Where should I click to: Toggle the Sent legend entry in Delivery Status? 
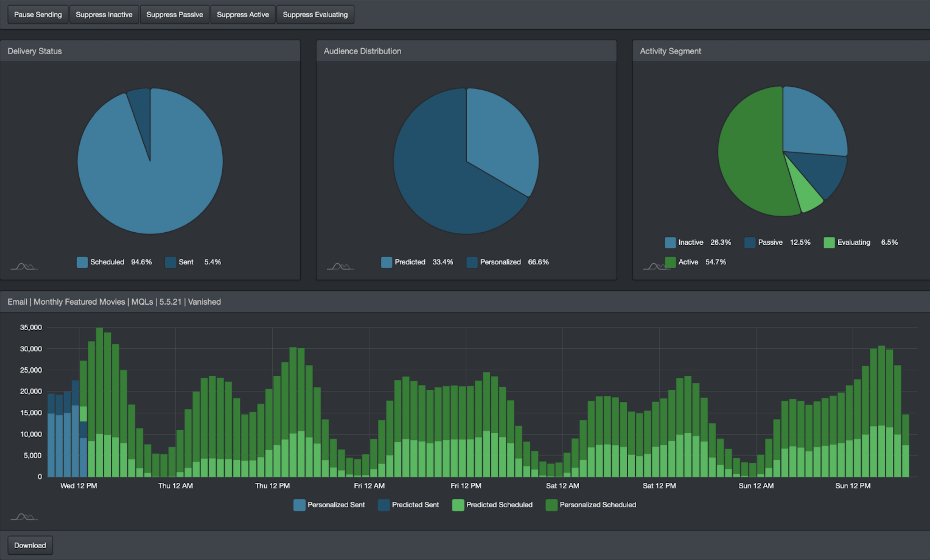(185, 262)
